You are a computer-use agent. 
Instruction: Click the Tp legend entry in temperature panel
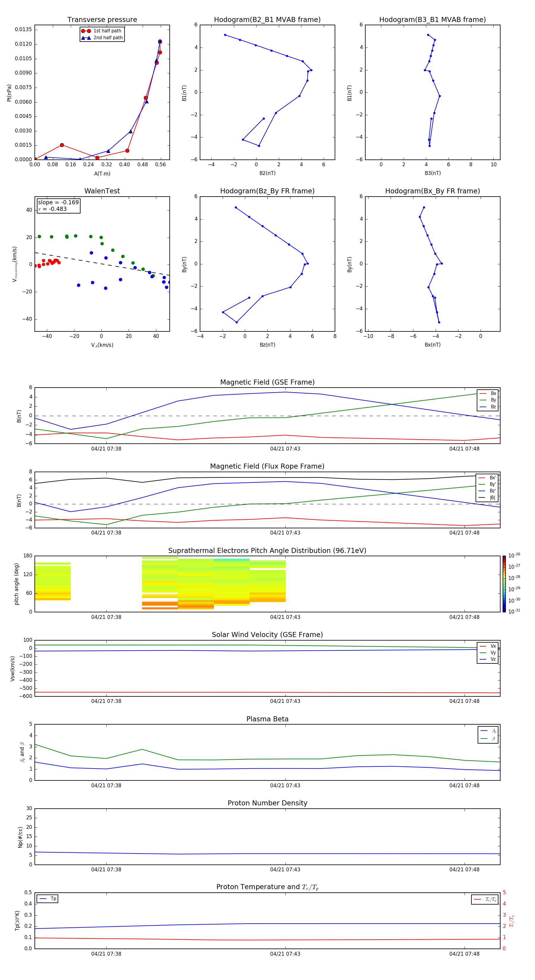click(48, 899)
